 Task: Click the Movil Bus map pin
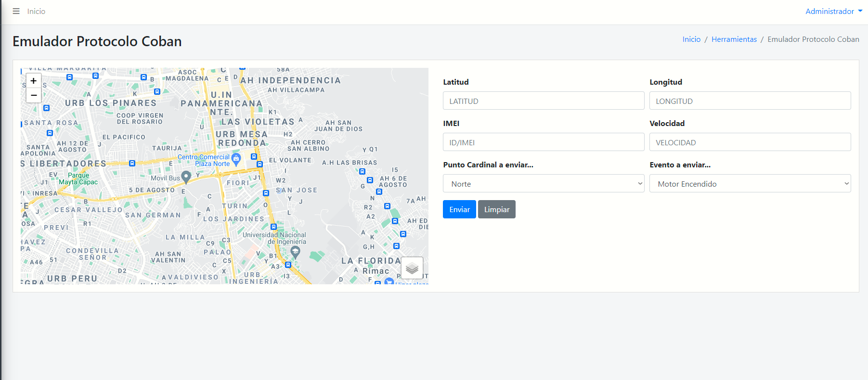[186, 177]
